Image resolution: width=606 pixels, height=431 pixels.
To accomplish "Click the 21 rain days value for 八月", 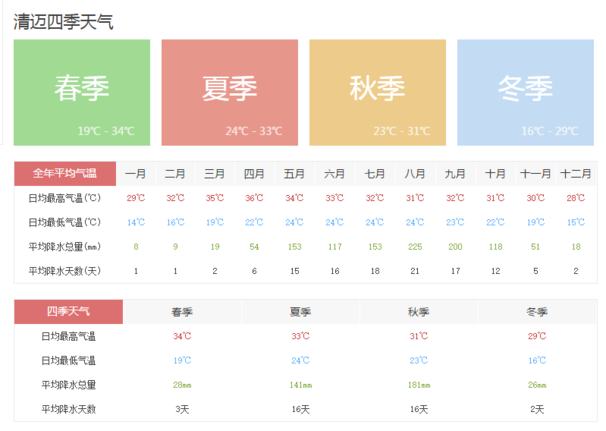I will pyautogui.click(x=415, y=271).
